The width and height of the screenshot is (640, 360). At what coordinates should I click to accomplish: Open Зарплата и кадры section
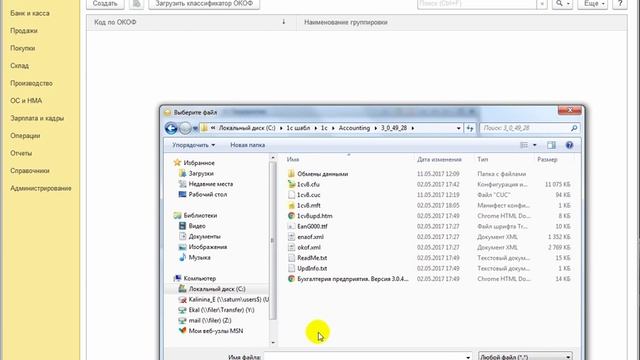click(37, 118)
